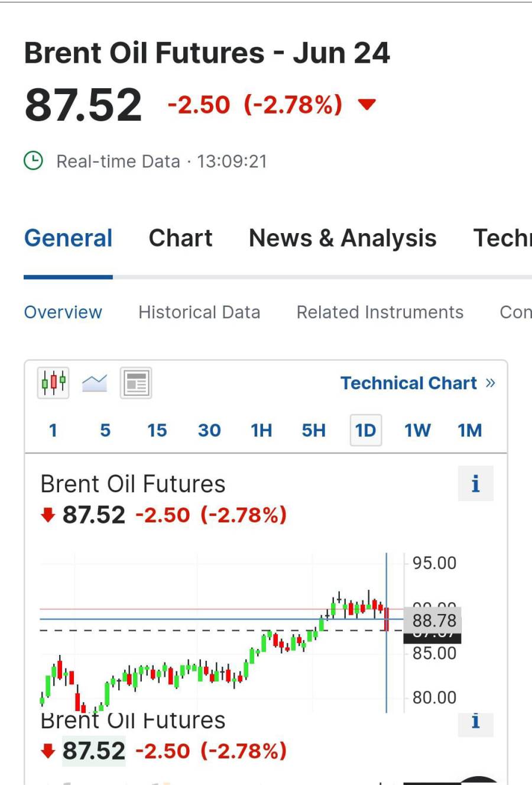Select the candlestick chart type icon
Image resolution: width=532 pixels, height=785 pixels.
pos(53,383)
